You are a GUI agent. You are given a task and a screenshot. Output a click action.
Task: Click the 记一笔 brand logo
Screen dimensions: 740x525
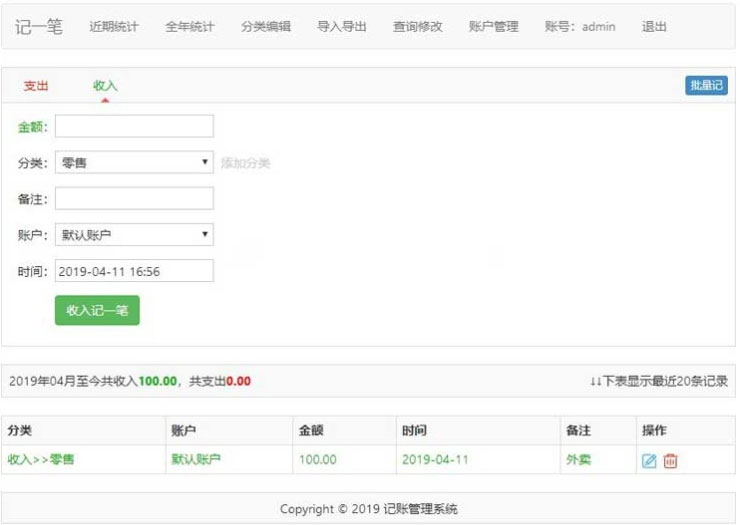(39, 26)
